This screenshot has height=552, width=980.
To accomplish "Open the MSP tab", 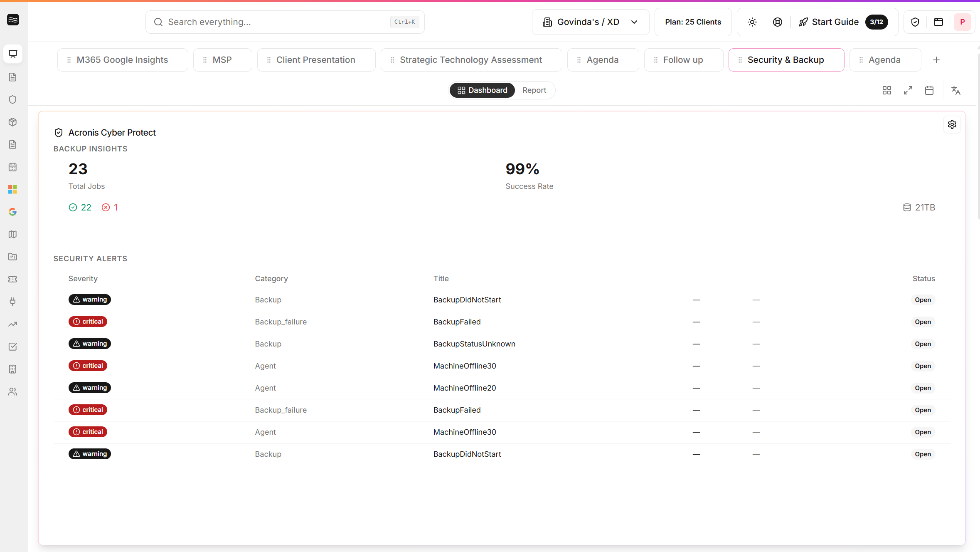I will click(222, 60).
